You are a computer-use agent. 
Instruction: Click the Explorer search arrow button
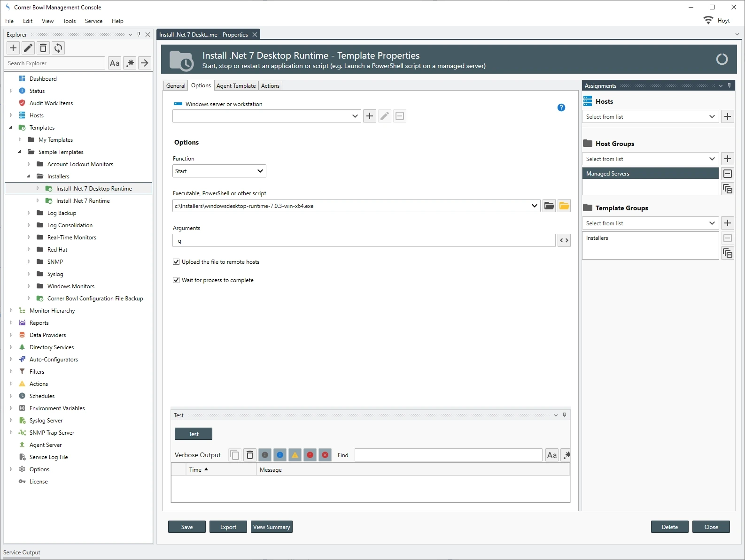[x=145, y=63]
